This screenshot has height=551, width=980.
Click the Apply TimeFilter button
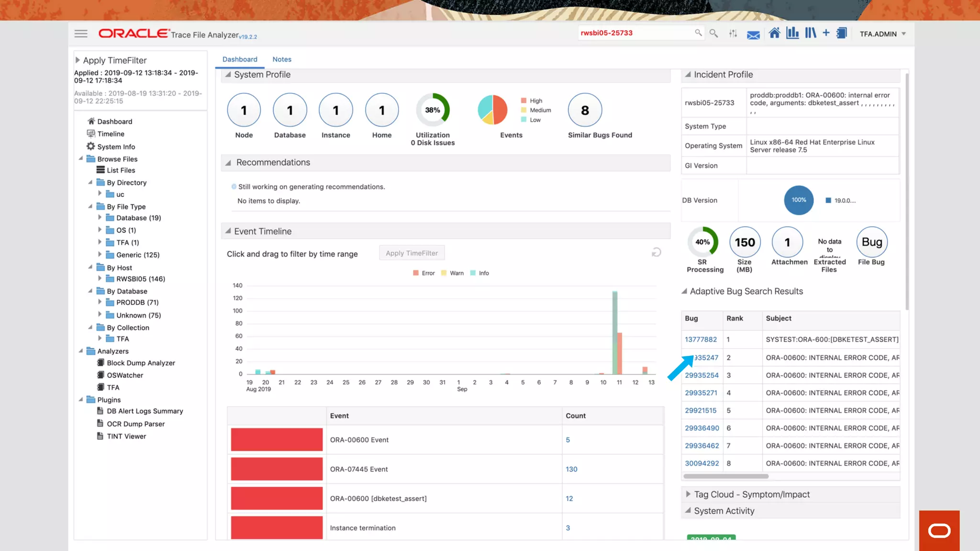pos(412,253)
